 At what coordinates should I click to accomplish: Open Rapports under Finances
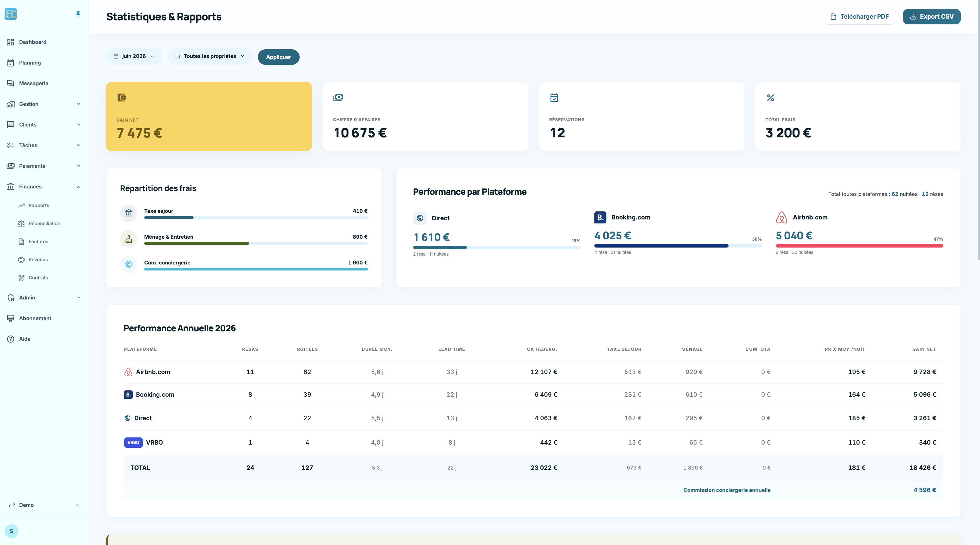click(x=39, y=205)
